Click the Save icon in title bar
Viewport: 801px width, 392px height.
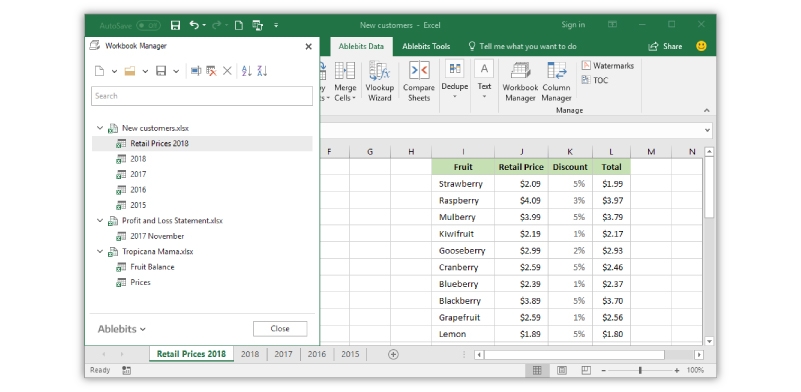[x=175, y=25]
